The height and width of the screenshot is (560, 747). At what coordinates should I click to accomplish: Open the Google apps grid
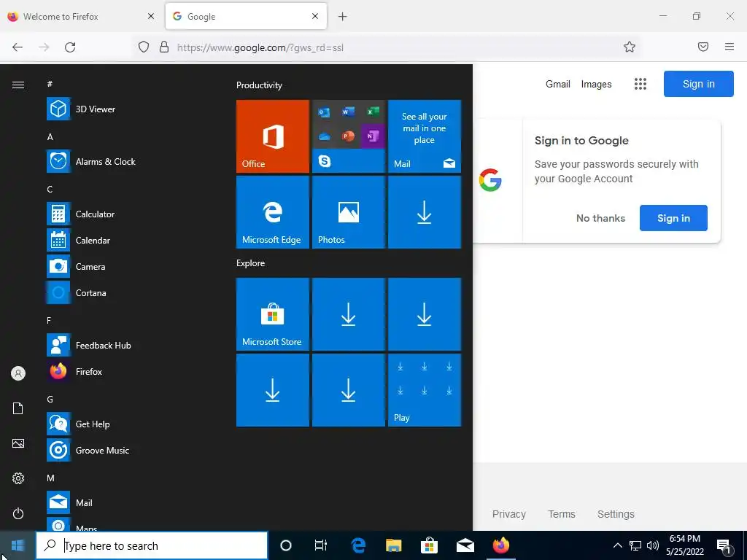click(640, 85)
